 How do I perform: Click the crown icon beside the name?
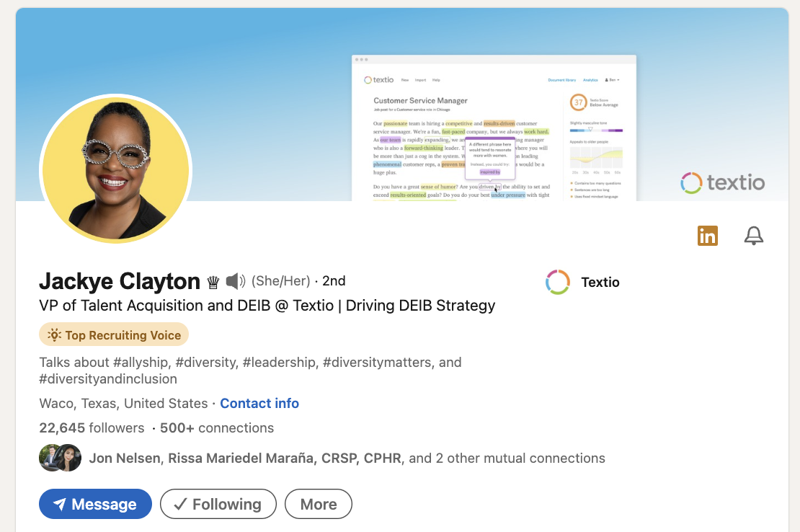213,282
